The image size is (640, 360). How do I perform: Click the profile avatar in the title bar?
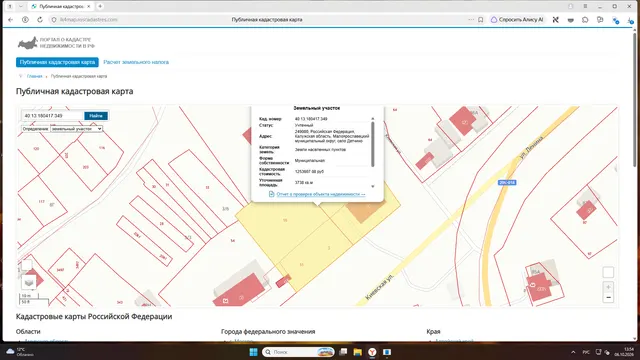coord(571,6)
